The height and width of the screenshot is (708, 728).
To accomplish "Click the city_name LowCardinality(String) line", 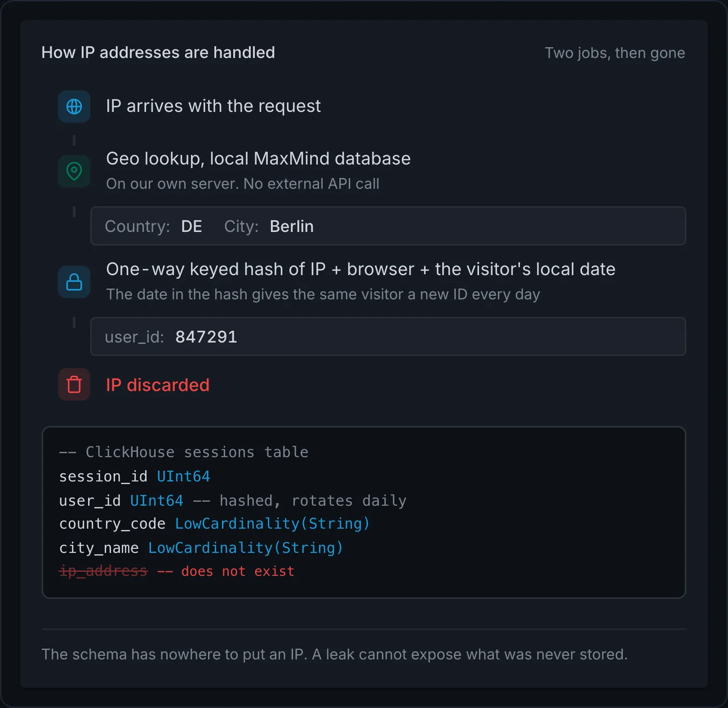I will pyautogui.click(x=201, y=548).
